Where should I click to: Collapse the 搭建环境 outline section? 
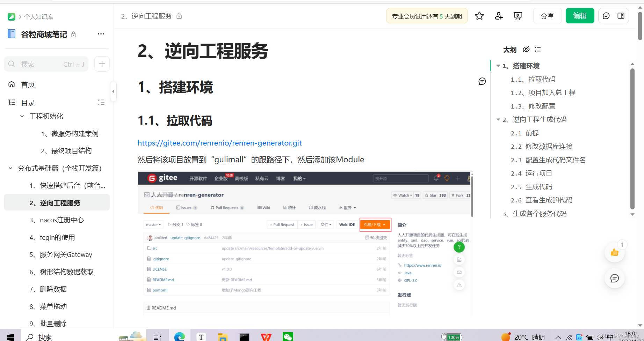pyautogui.click(x=498, y=66)
